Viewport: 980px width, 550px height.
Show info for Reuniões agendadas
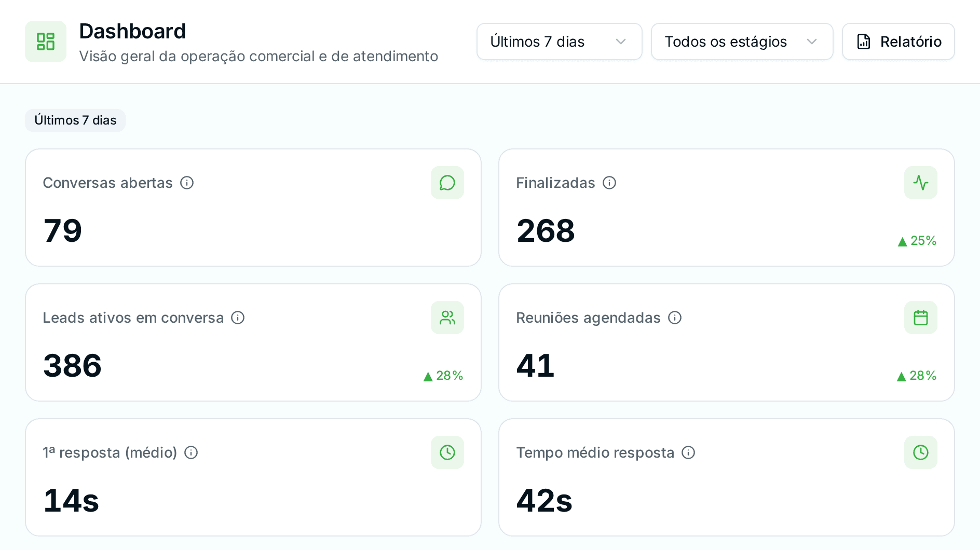675,318
